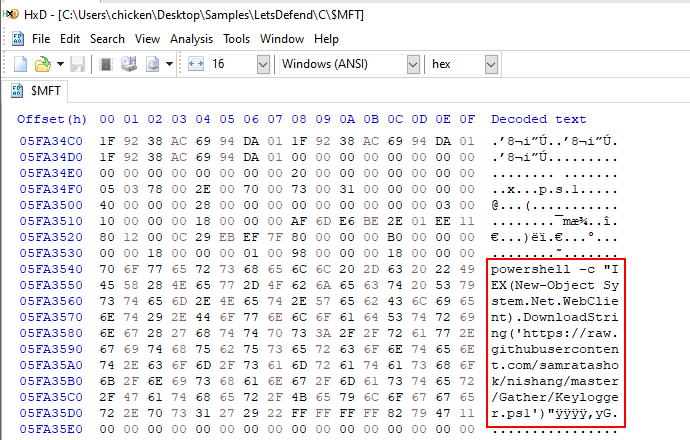Open the View menu
The image size is (690, 440).
coord(147,39)
